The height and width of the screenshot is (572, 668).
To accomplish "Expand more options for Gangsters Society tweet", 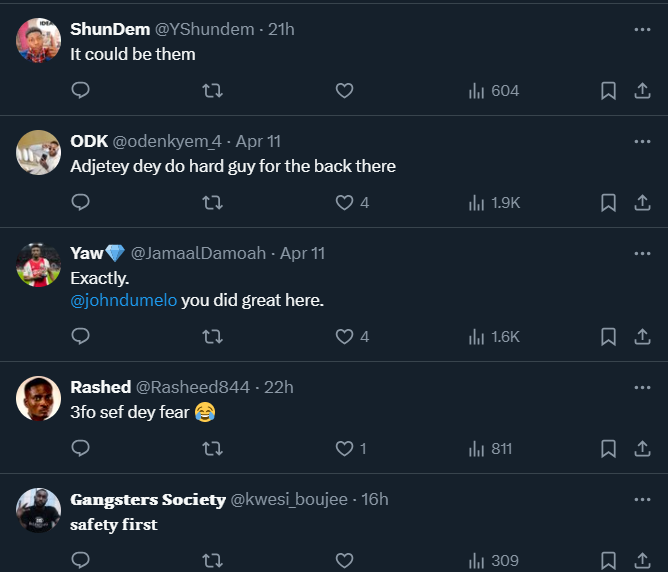I will click(x=642, y=499).
